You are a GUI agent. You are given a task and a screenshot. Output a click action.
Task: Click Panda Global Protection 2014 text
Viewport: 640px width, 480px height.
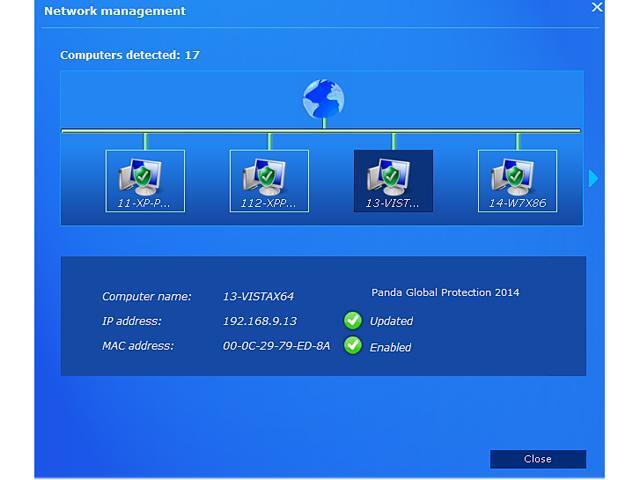point(445,292)
